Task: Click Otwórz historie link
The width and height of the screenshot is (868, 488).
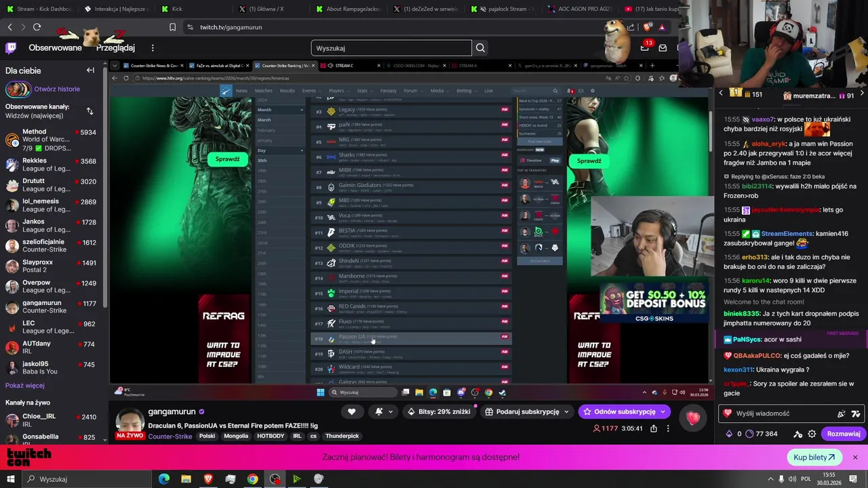Action: point(57,89)
